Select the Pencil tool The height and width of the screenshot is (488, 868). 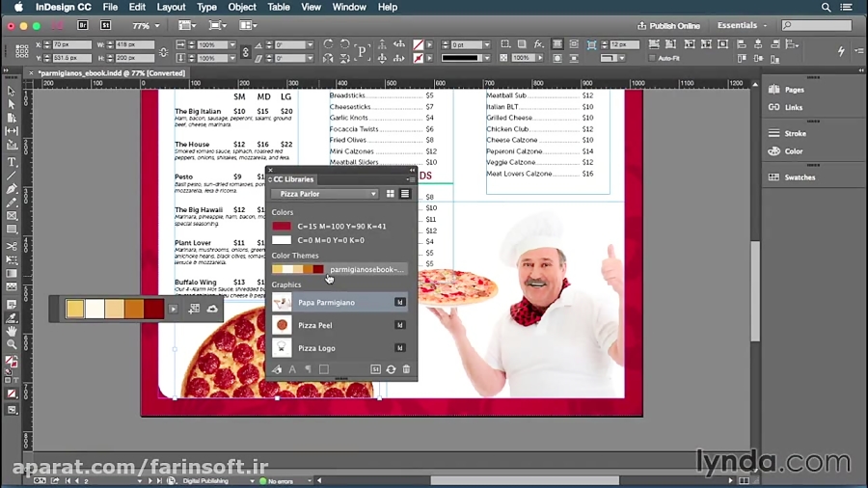tap(12, 203)
